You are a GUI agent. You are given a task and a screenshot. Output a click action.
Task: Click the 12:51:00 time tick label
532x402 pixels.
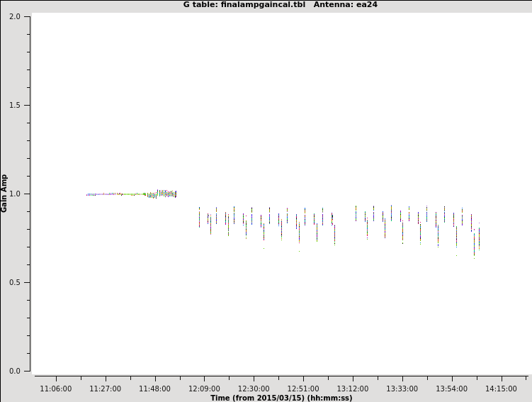(303, 389)
